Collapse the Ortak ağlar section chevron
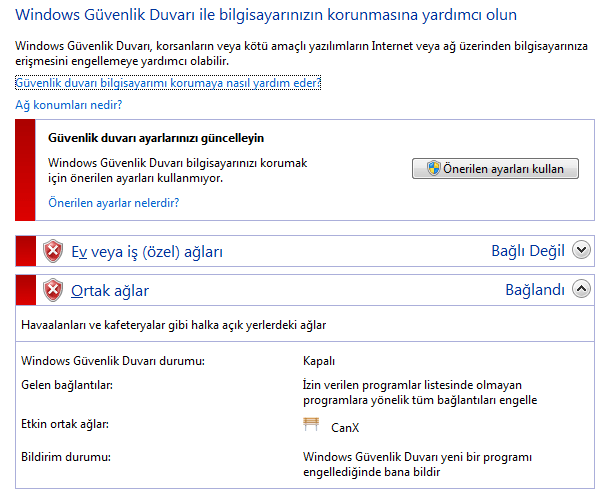Image resolution: width=612 pixels, height=500 pixels. [581, 289]
